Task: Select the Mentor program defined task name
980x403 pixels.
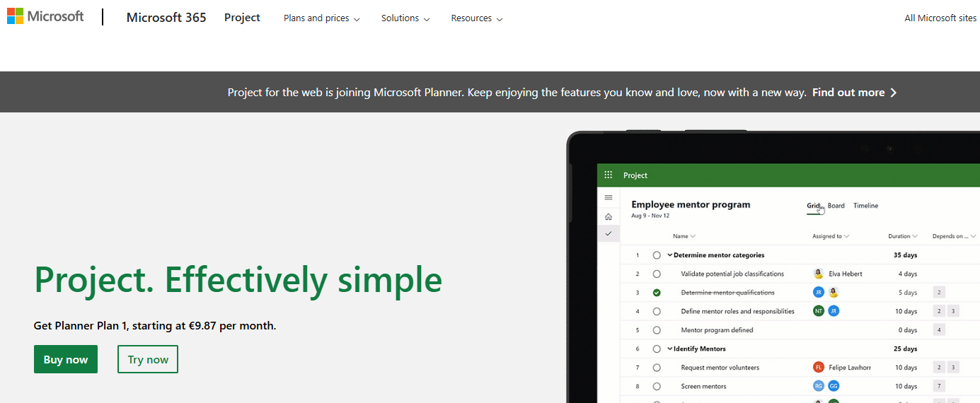Action: pos(717,330)
